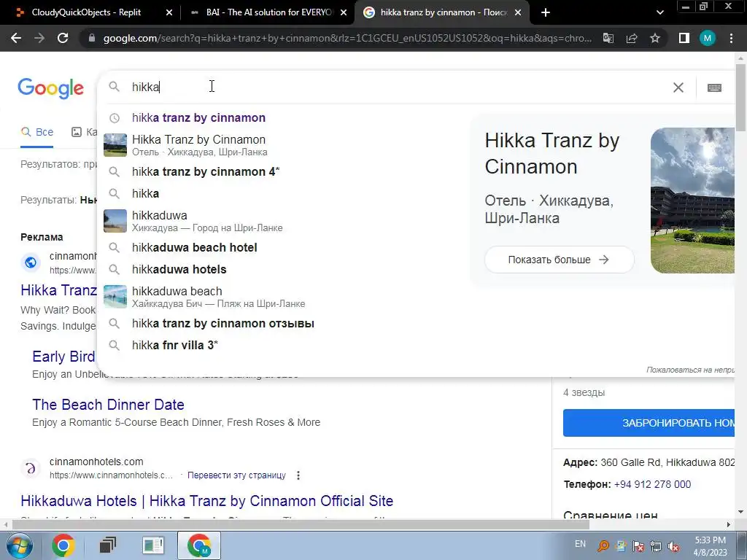This screenshot has height=560, width=747.
Task: Go back to the previous page
Action: pos(16,38)
